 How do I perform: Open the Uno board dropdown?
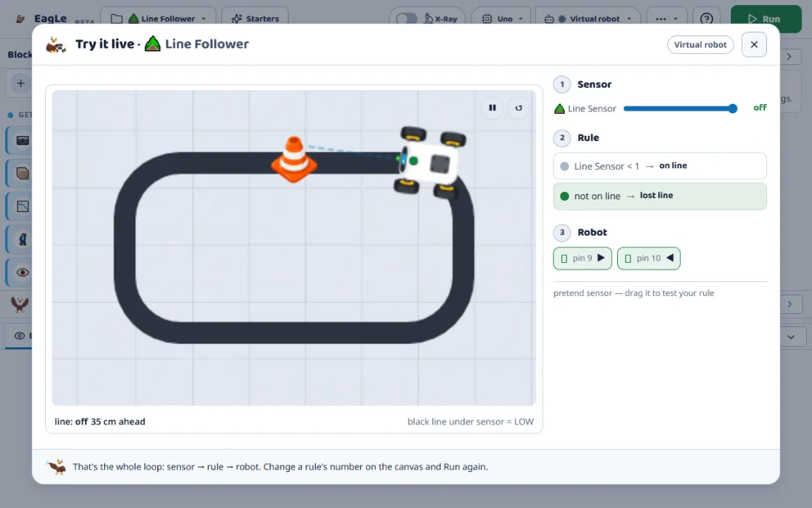pyautogui.click(x=501, y=18)
